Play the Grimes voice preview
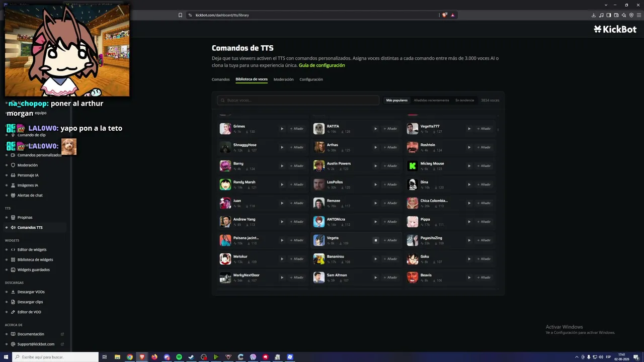Viewport: 644px width, 362px height. click(282, 129)
